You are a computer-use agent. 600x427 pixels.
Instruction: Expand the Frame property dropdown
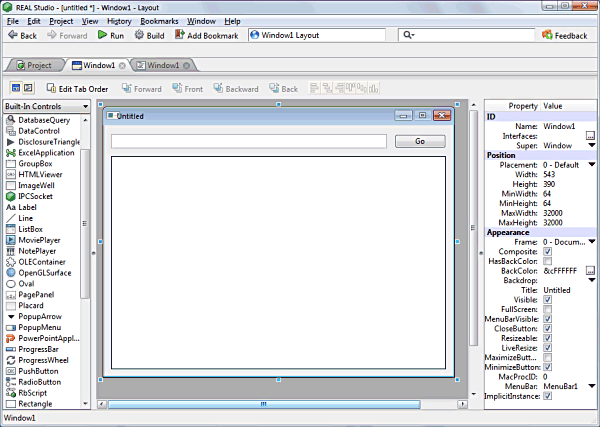point(592,241)
